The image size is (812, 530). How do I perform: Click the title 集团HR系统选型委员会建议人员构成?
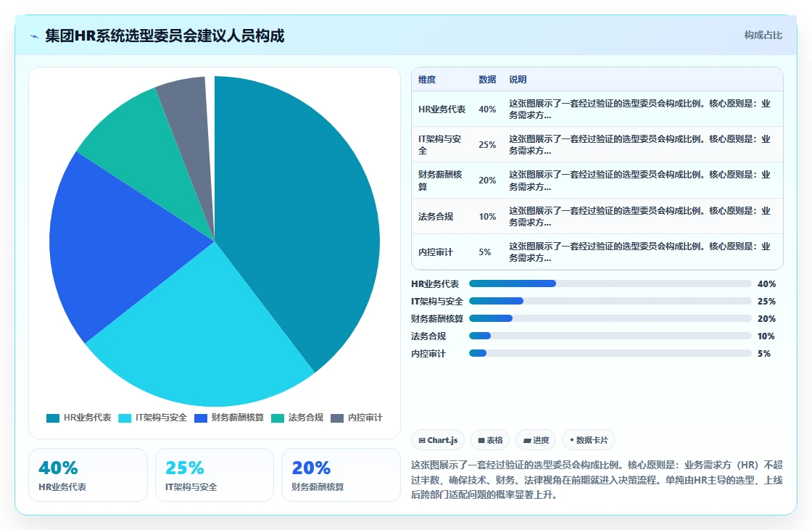pyautogui.click(x=165, y=36)
